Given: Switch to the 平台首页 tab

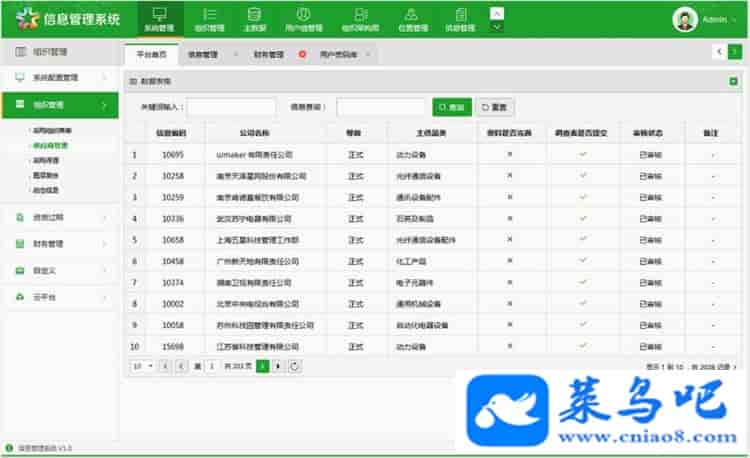Looking at the screenshot, I should coord(151,54).
